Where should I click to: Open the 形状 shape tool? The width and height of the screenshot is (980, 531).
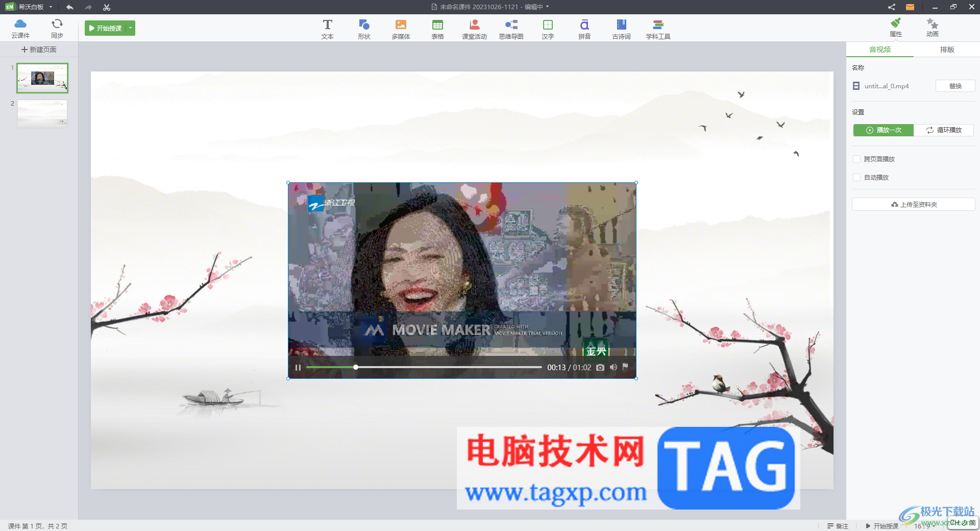tap(364, 29)
